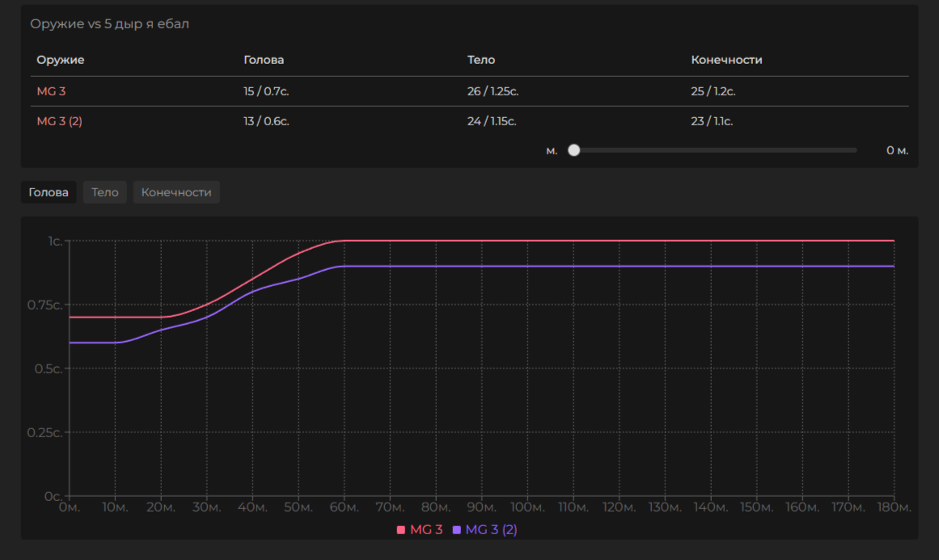Toggle purple MG 3 (2) legend entry
The height and width of the screenshot is (560, 939).
click(484, 530)
